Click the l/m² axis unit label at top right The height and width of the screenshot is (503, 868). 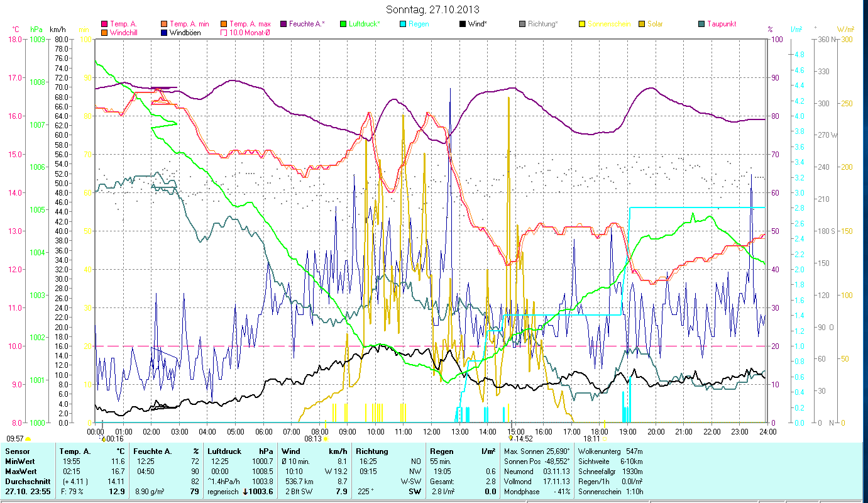(796, 30)
